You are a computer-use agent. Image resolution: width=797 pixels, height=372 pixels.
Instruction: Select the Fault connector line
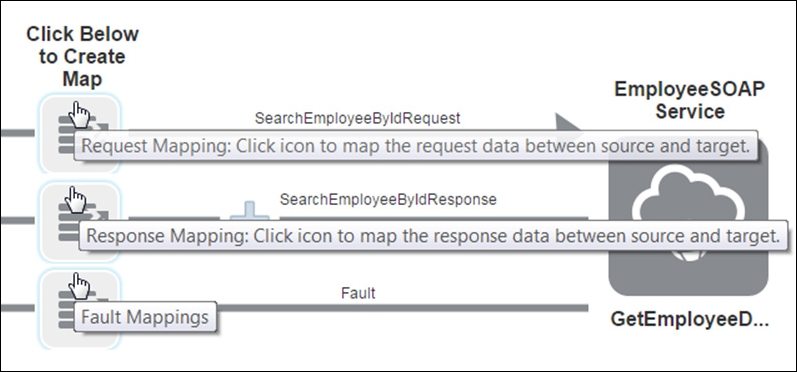(x=403, y=308)
